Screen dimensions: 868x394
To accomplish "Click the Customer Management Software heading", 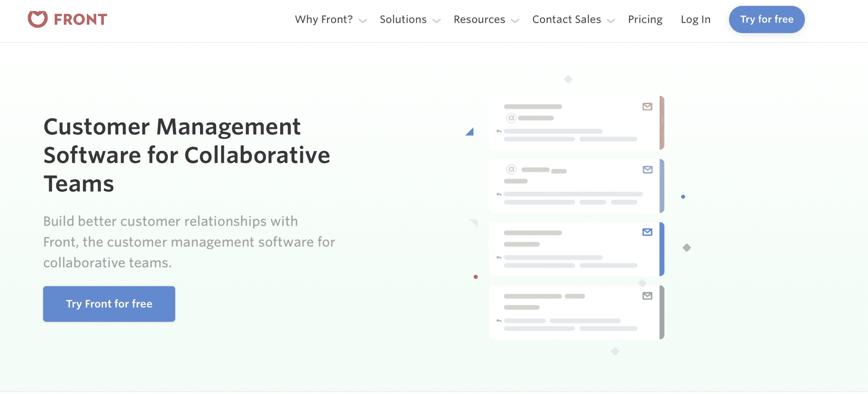I will tap(187, 155).
